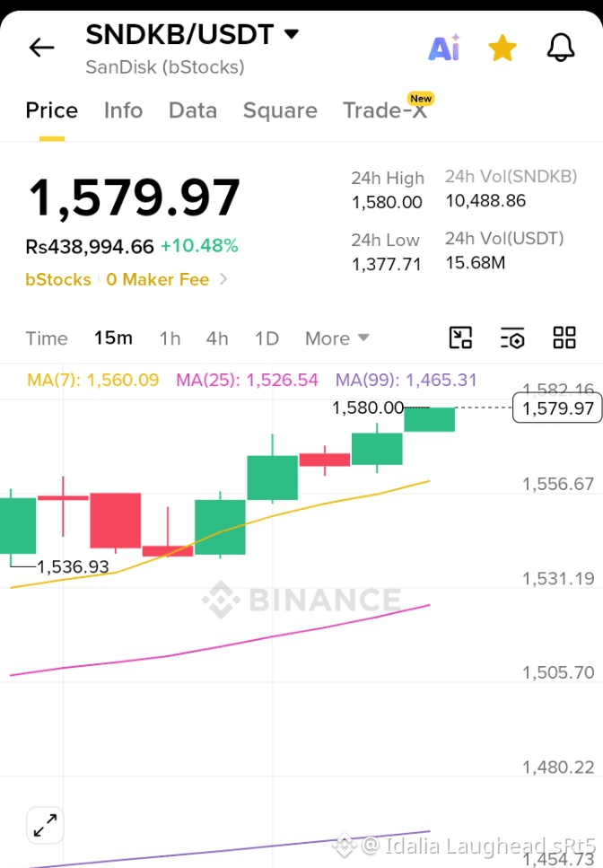Open the grid layout icon

(x=564, y=338)
